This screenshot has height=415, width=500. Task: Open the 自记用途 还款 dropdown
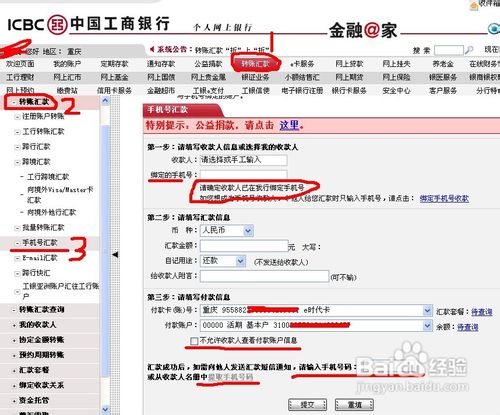click(241, 261)
